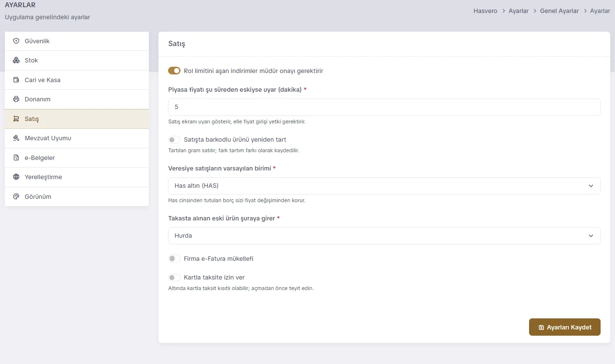Open the 'Has altın (HAS)' unit dropdown
The height and width of the screenshot is (364, 615).
click(384, 186)
